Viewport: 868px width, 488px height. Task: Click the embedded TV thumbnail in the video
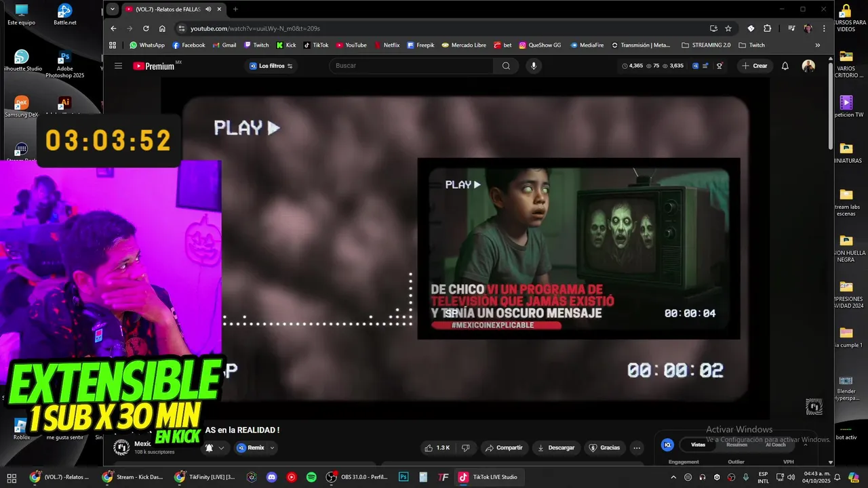(578, 248)
